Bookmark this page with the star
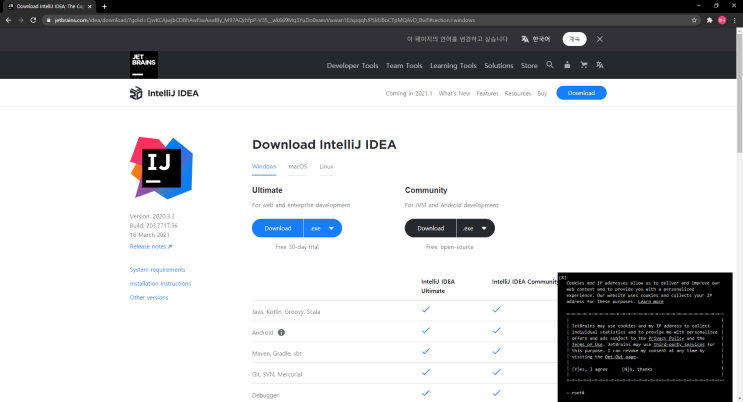Screen dimensions: 743x402 694,20
